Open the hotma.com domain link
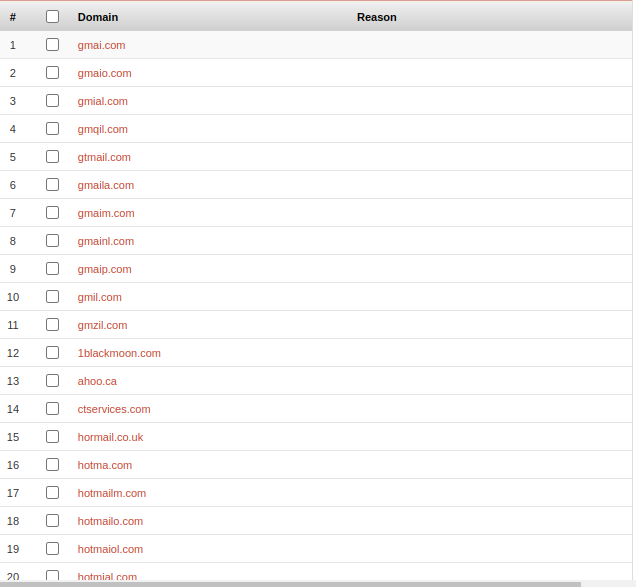This screenshot has width=636, height=587. coord(105,465)
